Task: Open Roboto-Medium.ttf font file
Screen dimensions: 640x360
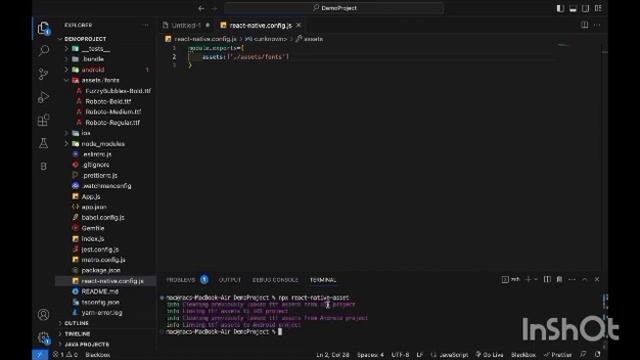Action: (x=113, y=112)
